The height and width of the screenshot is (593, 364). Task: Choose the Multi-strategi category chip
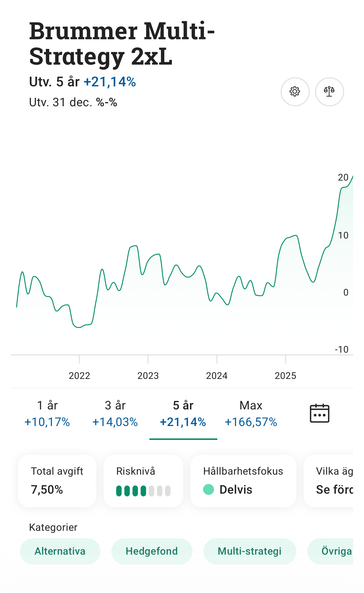click(250, 551)
